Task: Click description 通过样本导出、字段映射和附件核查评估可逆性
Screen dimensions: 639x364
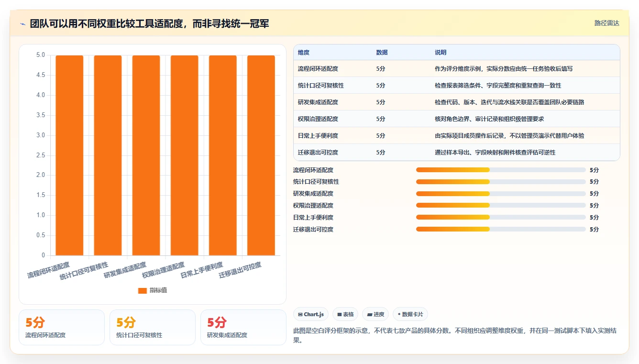Action: [495, 153]
